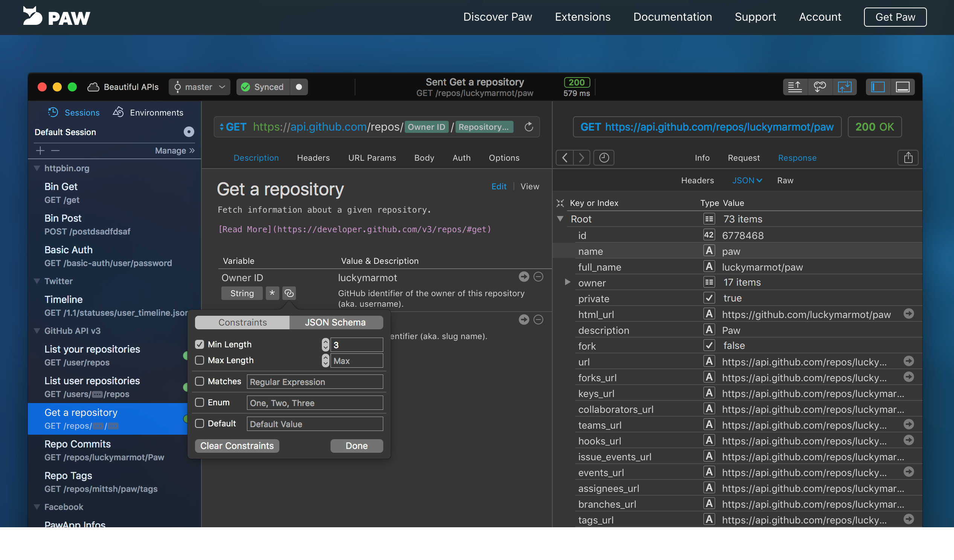Enable the Min Length checkbox constraint
The width and height of the screenshot is (954, 560).
point(200,344)
